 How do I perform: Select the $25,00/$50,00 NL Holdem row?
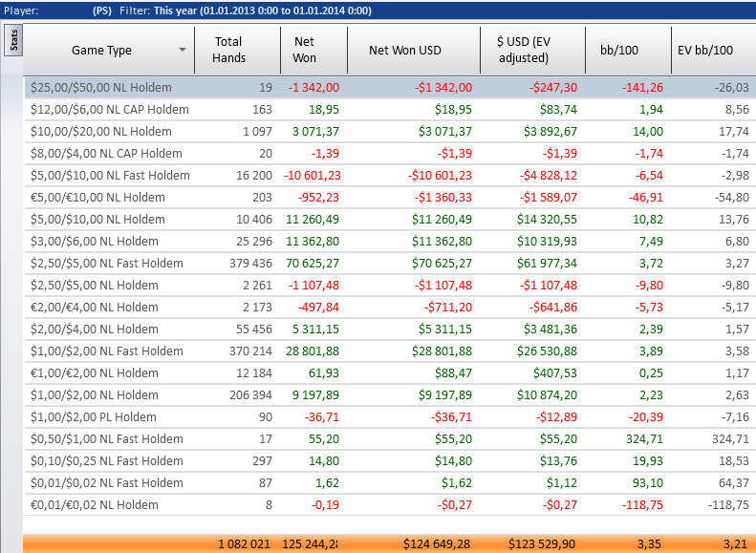[390, 88]
